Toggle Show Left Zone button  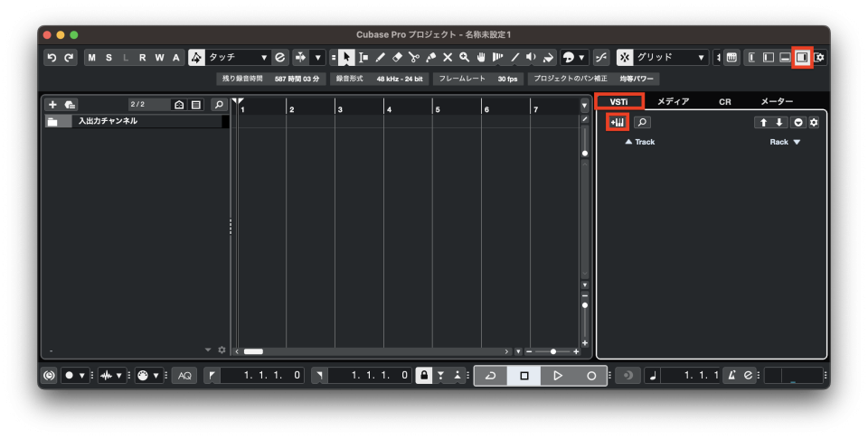(769, 58)
